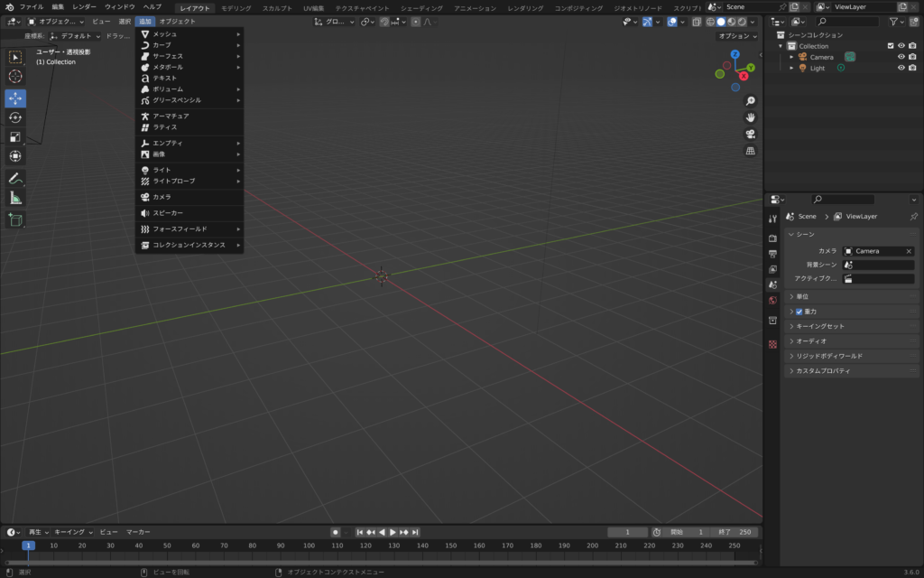Open the ライト submenu

tap(189, 171)
